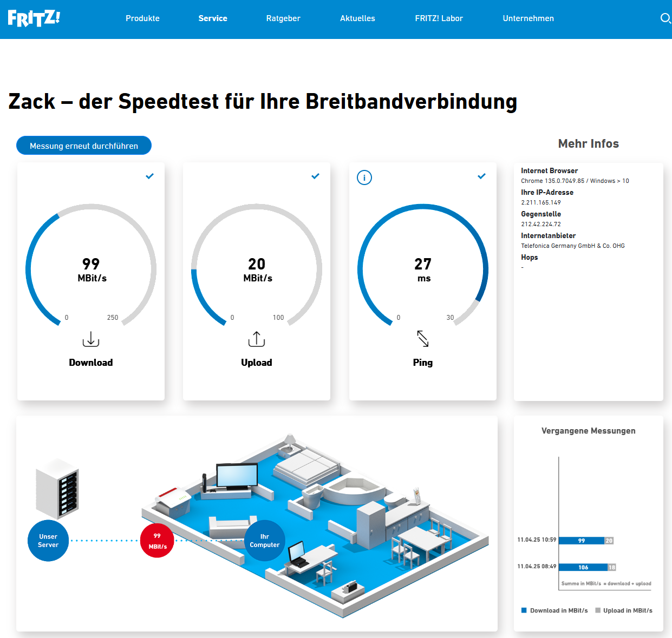
Task: Click the gray 20 bar for 10:59
Action: (x=609, y=541)
